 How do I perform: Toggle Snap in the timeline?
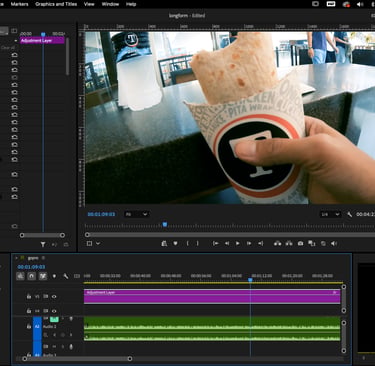tap(31, 276)
